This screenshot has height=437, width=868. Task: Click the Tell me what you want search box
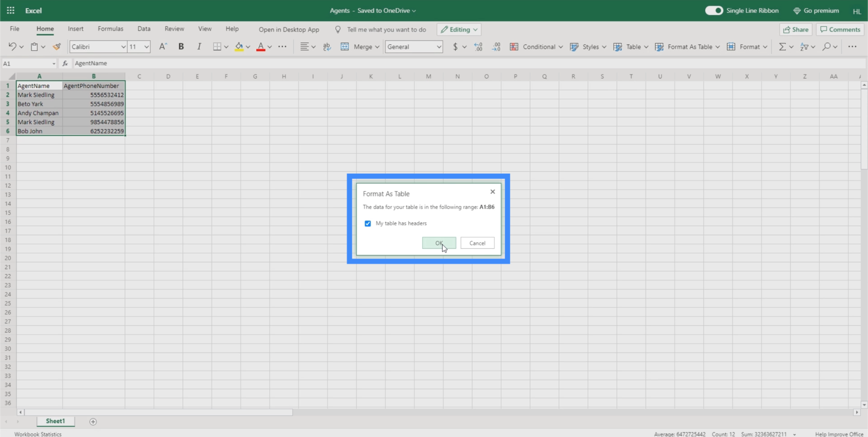point(381,29)
